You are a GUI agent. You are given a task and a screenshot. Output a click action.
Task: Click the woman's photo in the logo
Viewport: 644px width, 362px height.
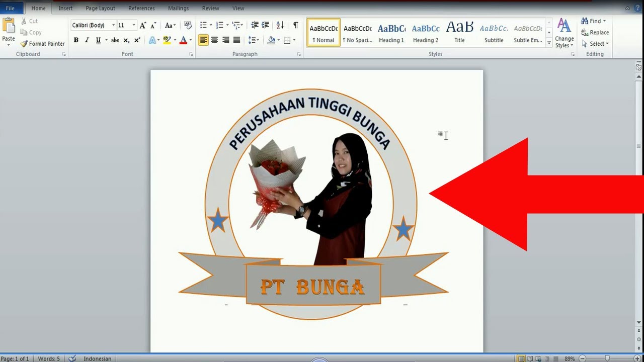point(342,201)
